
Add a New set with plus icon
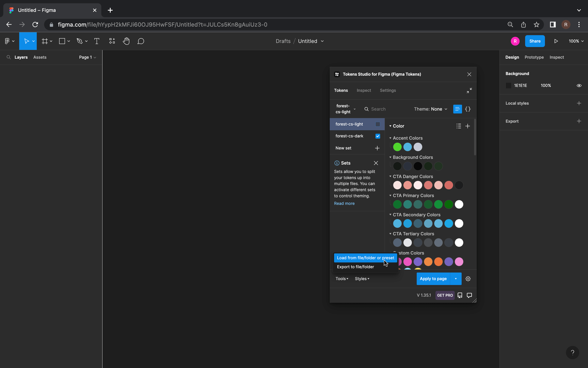point(377,148)
